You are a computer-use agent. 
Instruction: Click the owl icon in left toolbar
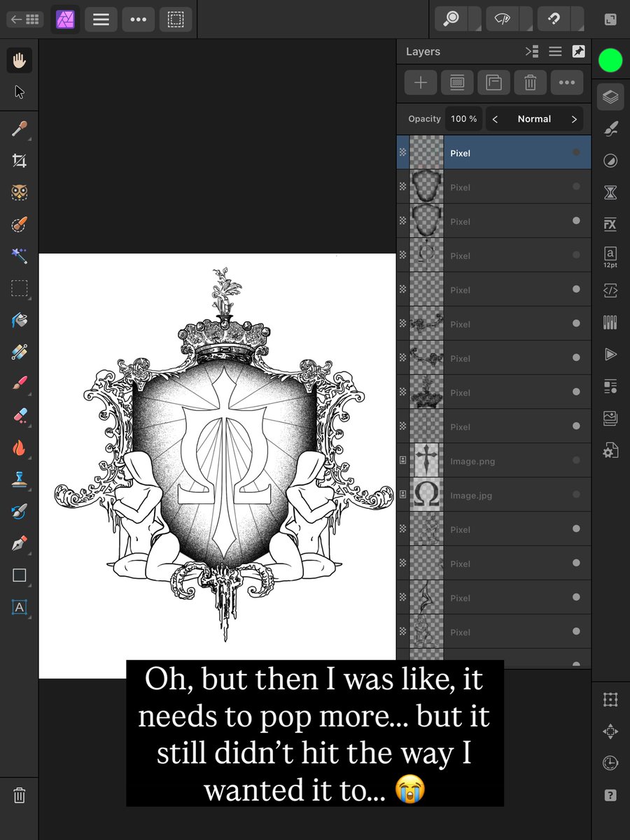pos(19,192)
